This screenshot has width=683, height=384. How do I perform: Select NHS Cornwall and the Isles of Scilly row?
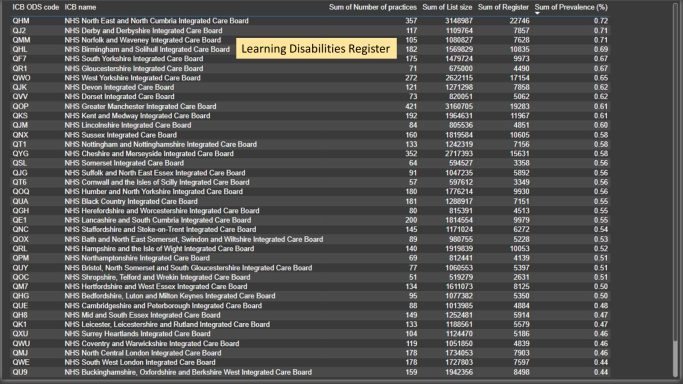[x=157, y=182]
